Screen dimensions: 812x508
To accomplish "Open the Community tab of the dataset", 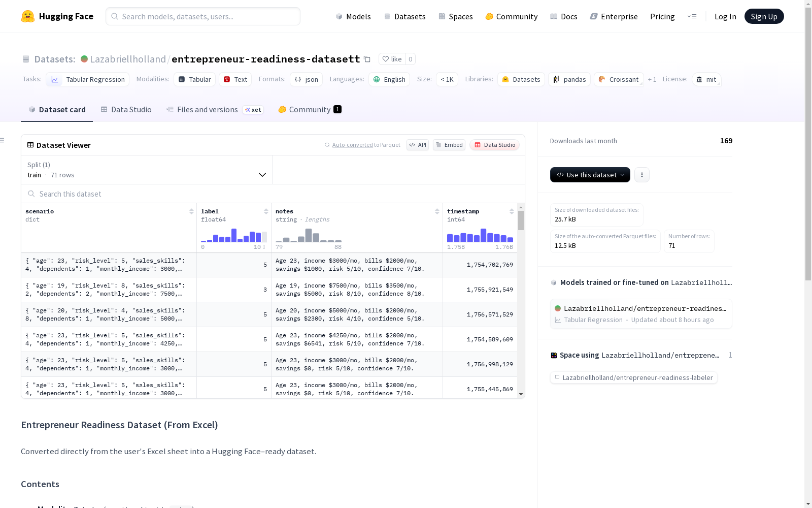I will (310, 110).
